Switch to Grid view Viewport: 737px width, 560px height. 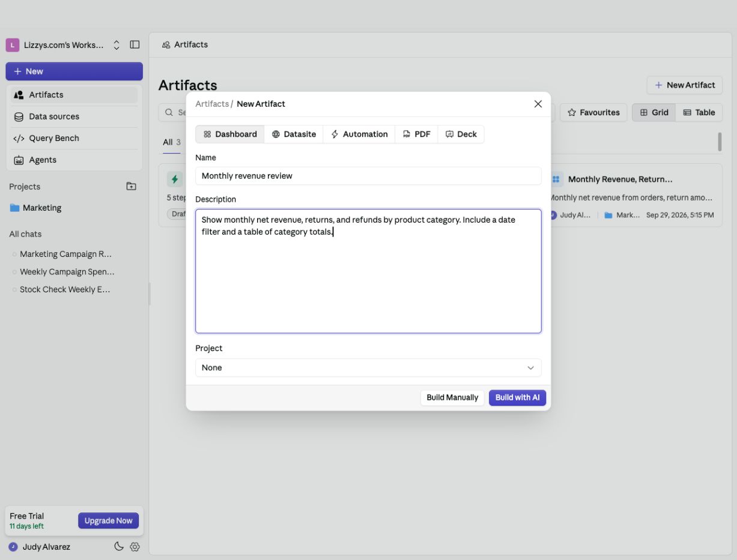[654, 112]
